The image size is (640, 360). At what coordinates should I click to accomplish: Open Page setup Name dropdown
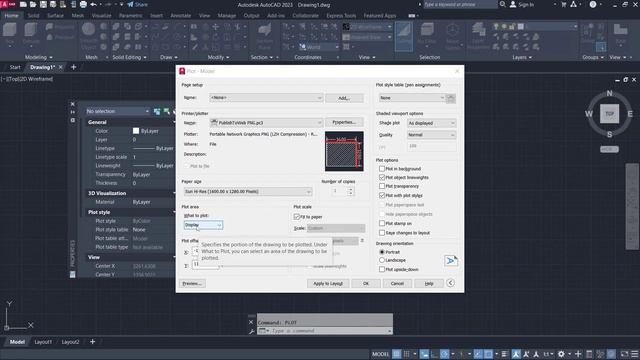(x=266, y=98)
